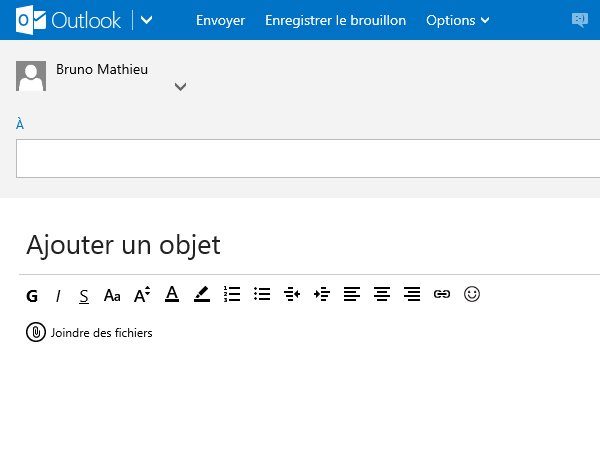The height and width of the screenshot is (450, 600).
Task: Toggle italic formatting icon
Action: [58, 296]
